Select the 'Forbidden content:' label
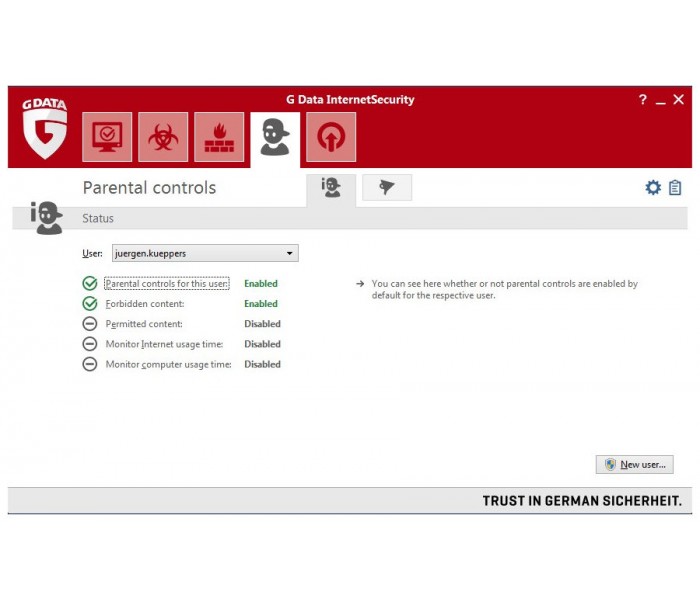The height and width of the screenshot is (600, 700). [x=145, y=304]
